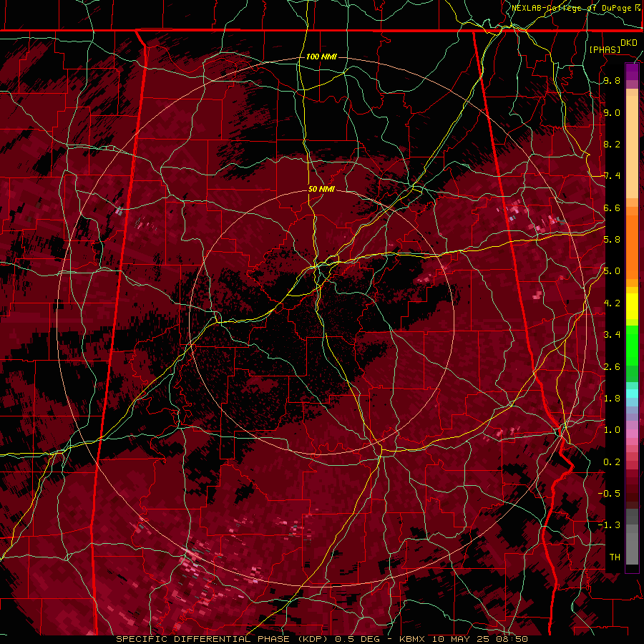Click the -1.3 value on the scale
Screen dimensions: 644x644
click(x=609, y=525)
